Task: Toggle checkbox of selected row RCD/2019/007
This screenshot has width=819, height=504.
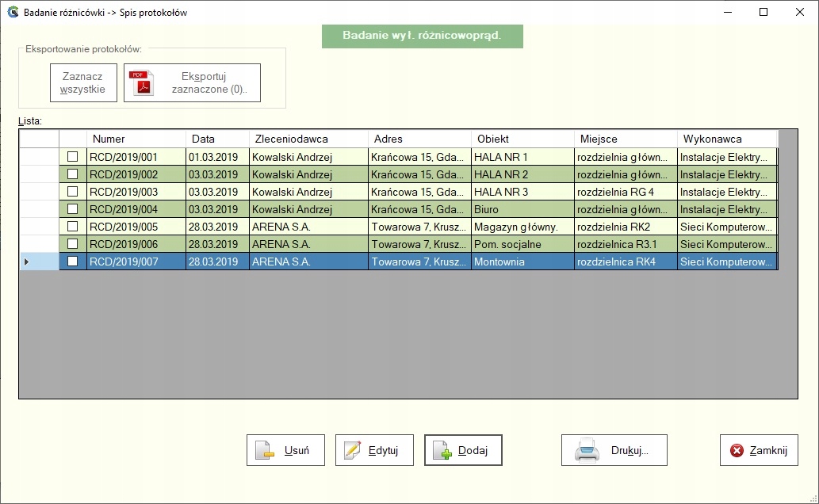Action: pyautogui.click(x=72, y=262)
